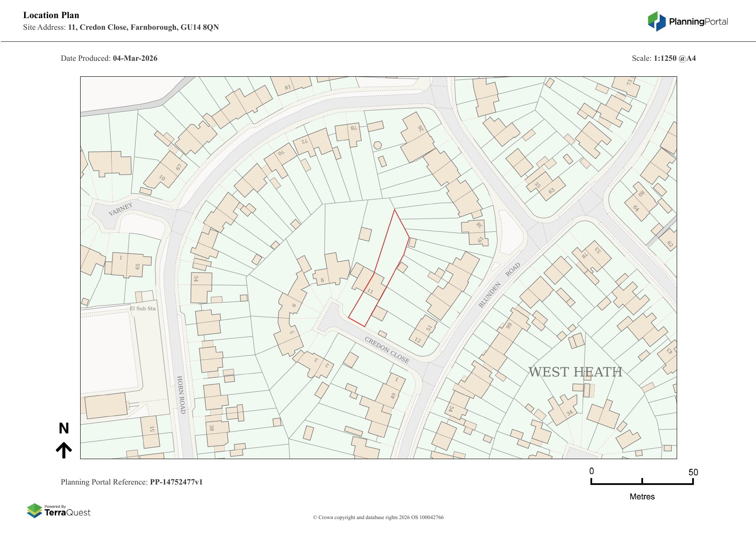Click the Planning Portal logo
Image resolution: width=756 pixels, height=535 pixels.
click(687, 22)
